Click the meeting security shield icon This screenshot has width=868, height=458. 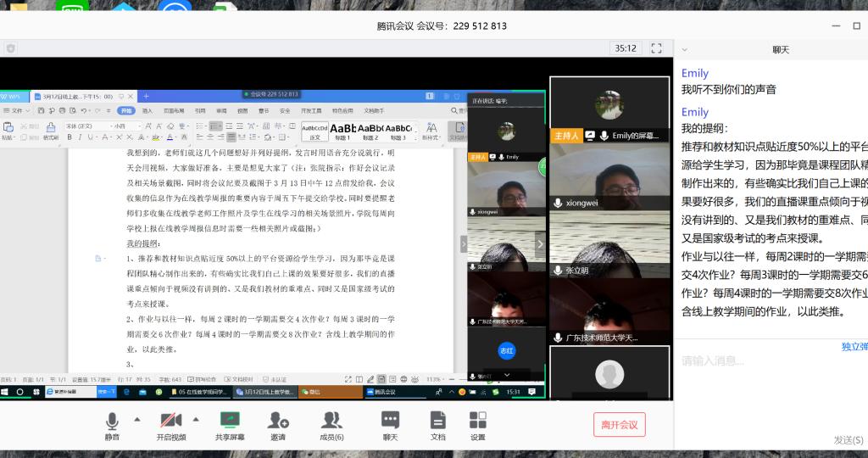(11, 48)
